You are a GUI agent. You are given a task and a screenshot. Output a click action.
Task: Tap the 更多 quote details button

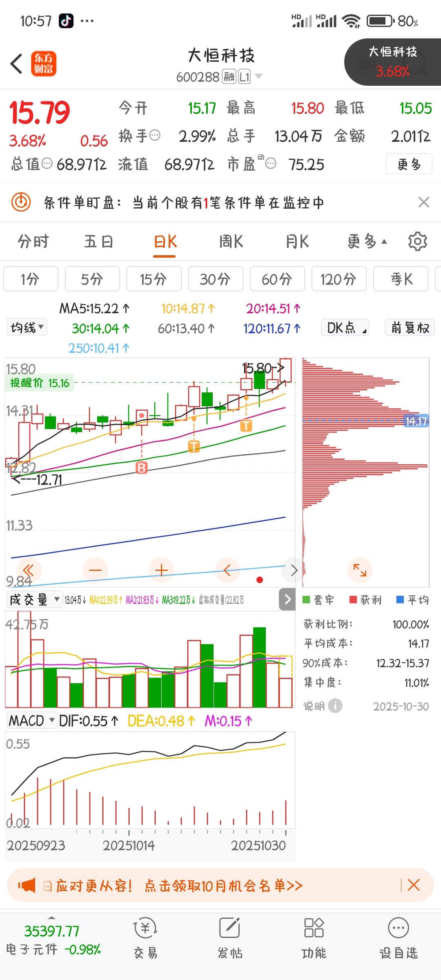[409, 164]
